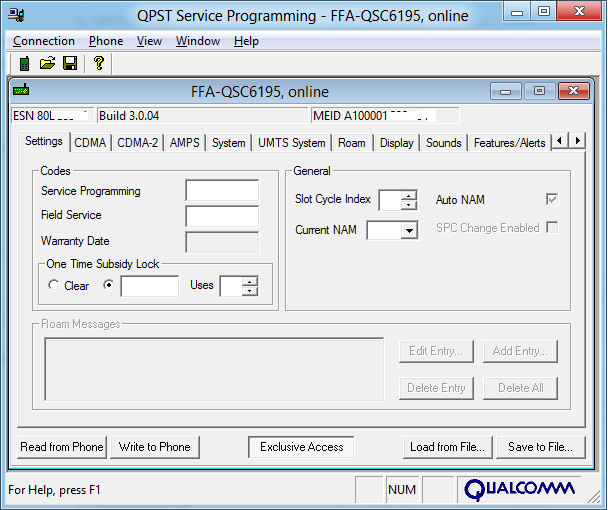Click the Exclusive Access button
The width and height of the screenshot is (608, 510).
[301, 447]
